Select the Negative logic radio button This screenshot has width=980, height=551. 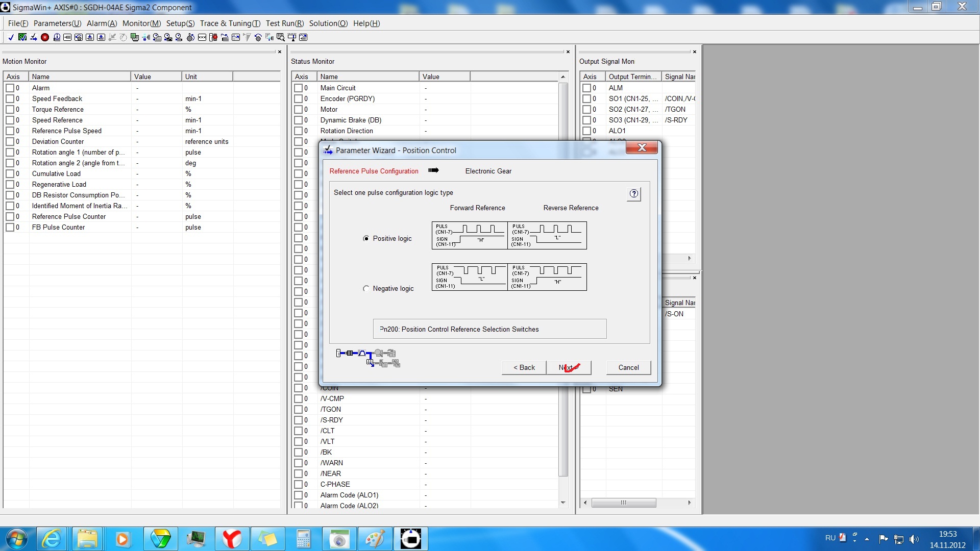tap(366, 289)
